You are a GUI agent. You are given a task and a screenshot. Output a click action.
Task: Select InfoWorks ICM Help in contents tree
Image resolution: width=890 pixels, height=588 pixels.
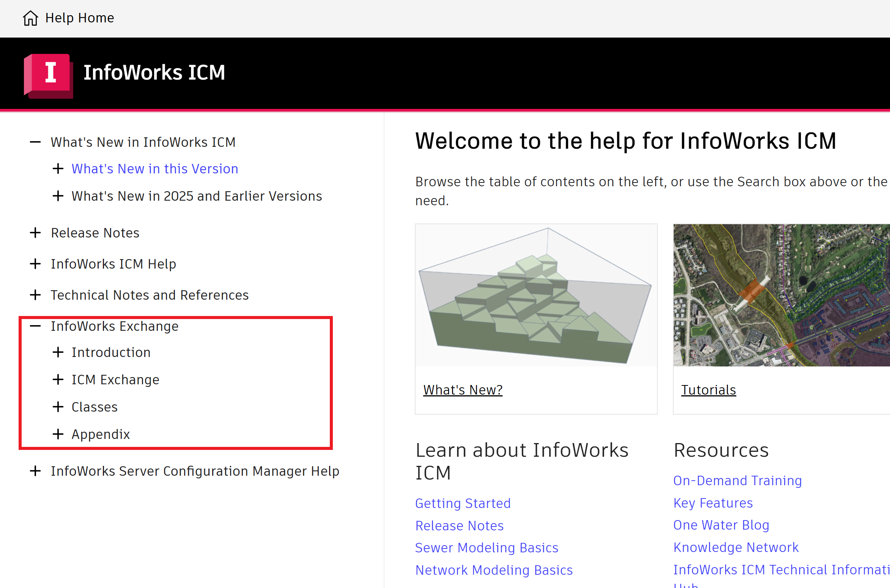[x=113, y=264]
